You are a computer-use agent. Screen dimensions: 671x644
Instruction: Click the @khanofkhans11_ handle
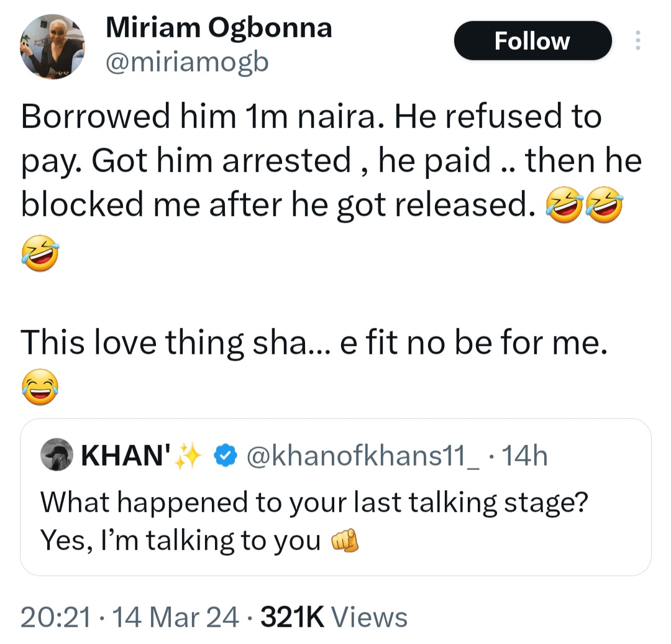pyautogui.click(x=365, y=455)
